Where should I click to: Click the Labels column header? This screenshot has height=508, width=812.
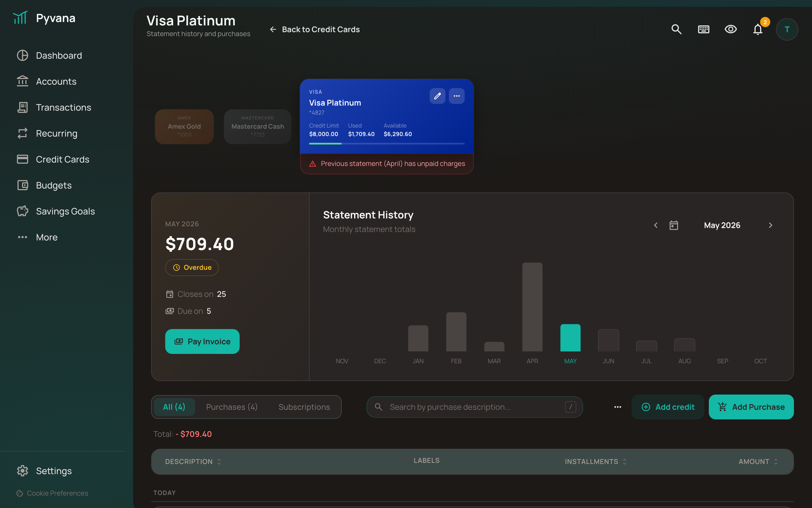[x=427, y=461]
